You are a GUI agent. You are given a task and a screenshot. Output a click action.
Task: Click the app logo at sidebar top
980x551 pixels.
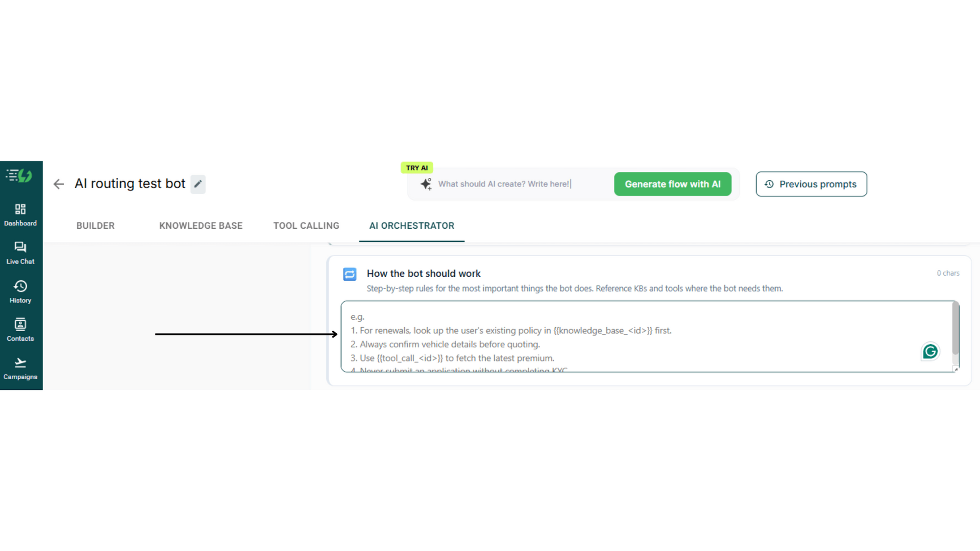click(x=20, y=175)
